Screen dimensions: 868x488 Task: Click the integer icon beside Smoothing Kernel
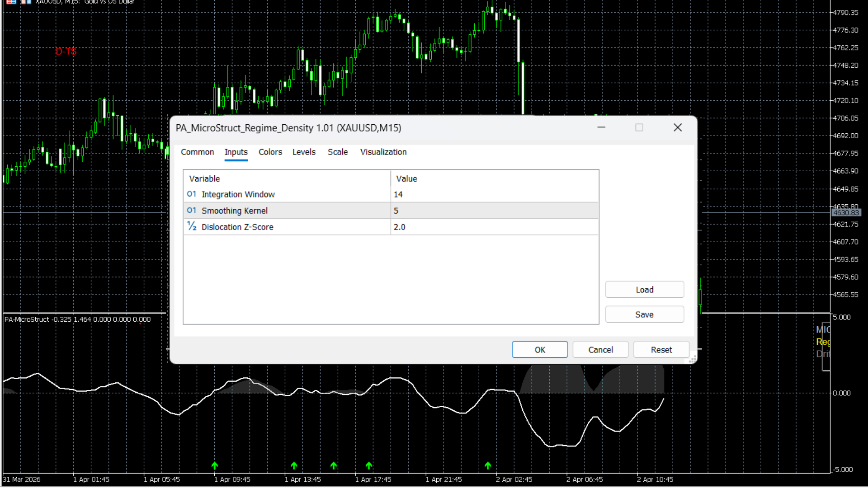click(x=191, y=211)
